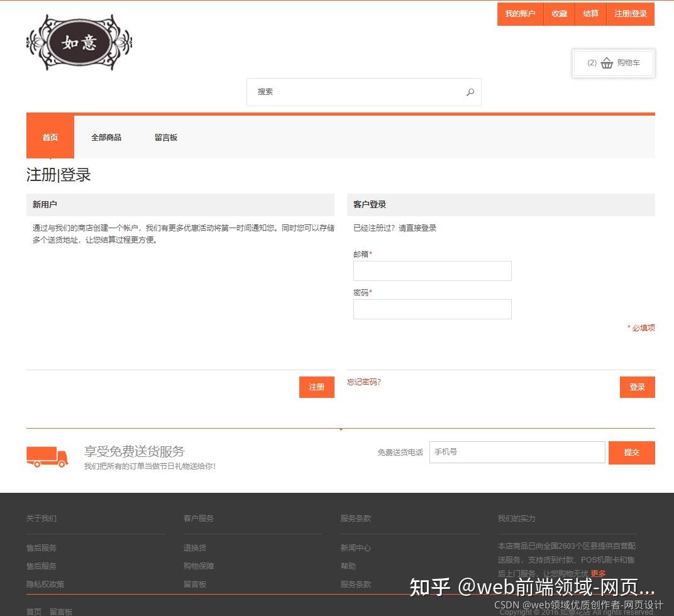Switch to the 首页 tab
The image size is (674, 616).
coord(50,137)
